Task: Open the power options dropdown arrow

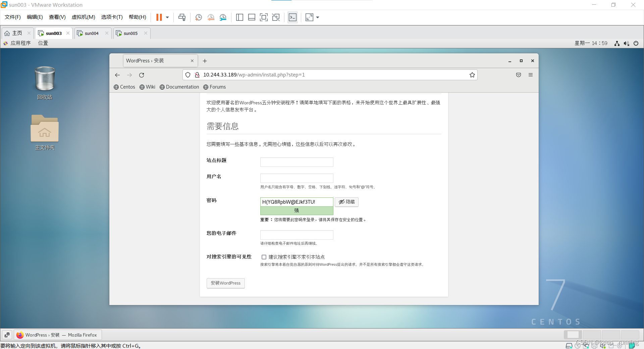Action: [167, 17]
